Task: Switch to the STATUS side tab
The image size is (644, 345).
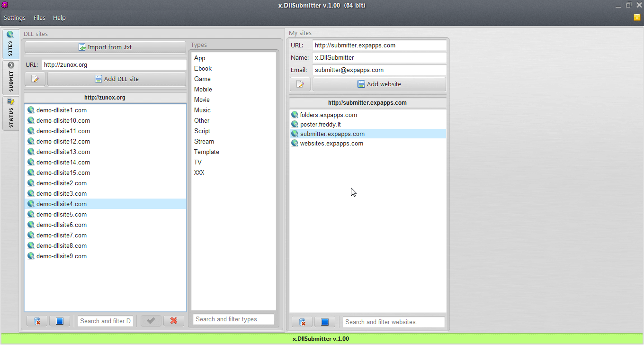Action: click(10, 113)
